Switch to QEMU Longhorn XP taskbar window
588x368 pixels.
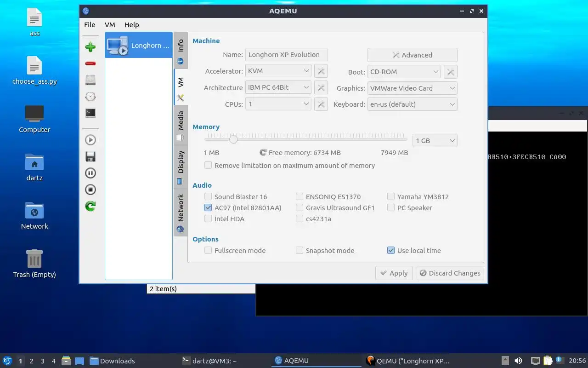tap(409, 361)
